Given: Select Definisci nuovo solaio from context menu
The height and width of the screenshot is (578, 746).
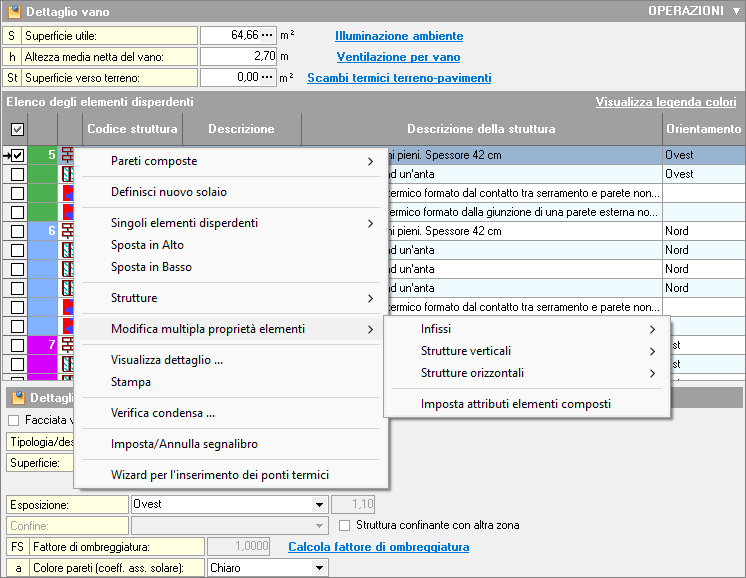Looking at the screenshot, I should click(x=169, y=192).
